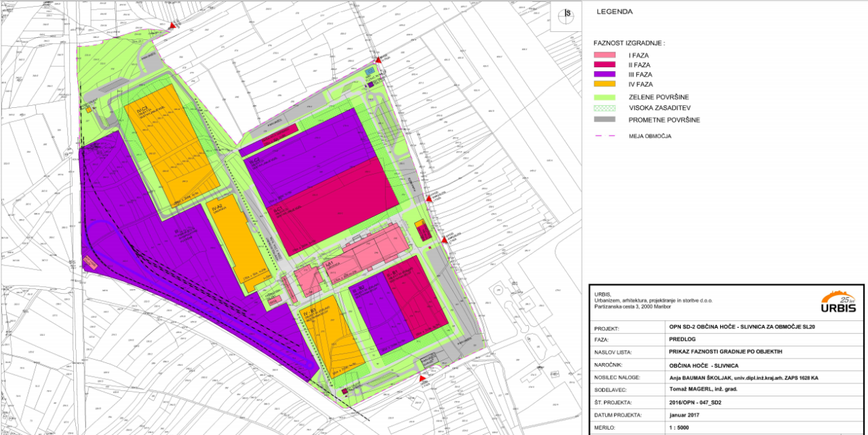
Task: Click the small blue rectangle on the map
Action: tap(370, 70)
